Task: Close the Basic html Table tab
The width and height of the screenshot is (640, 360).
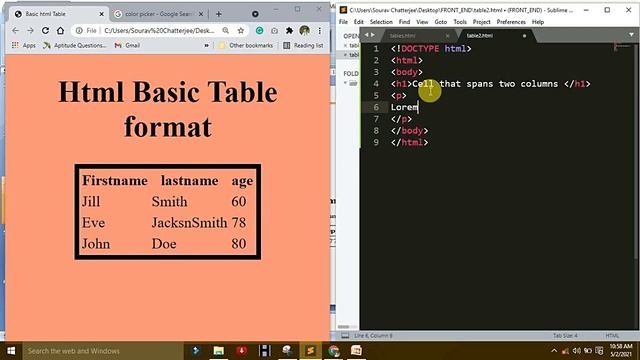Action: click(x=102, y=14)
